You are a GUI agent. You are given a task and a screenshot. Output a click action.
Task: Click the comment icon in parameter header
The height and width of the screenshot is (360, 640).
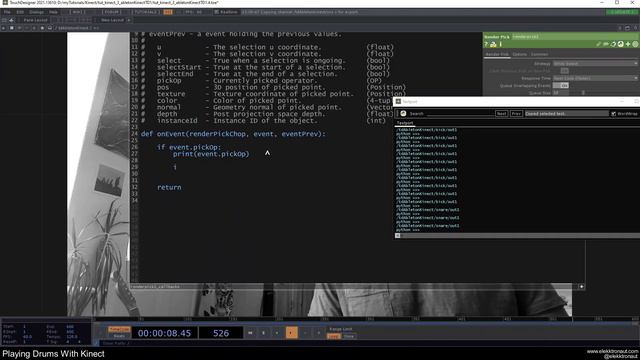coord(606,44)
